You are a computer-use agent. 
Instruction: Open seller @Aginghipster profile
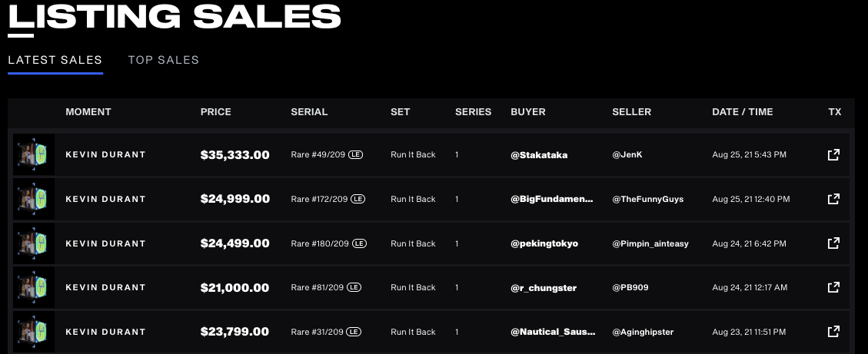pos(643,332)
